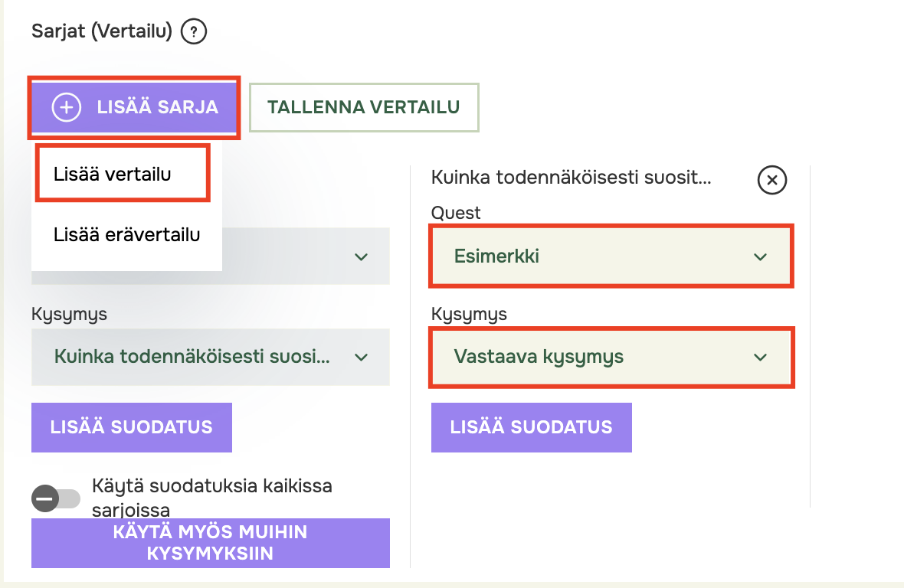Click Käytä myös muihin kysymyksiin button
Viewport: 904px width, 588px height.
click(211, 543)
